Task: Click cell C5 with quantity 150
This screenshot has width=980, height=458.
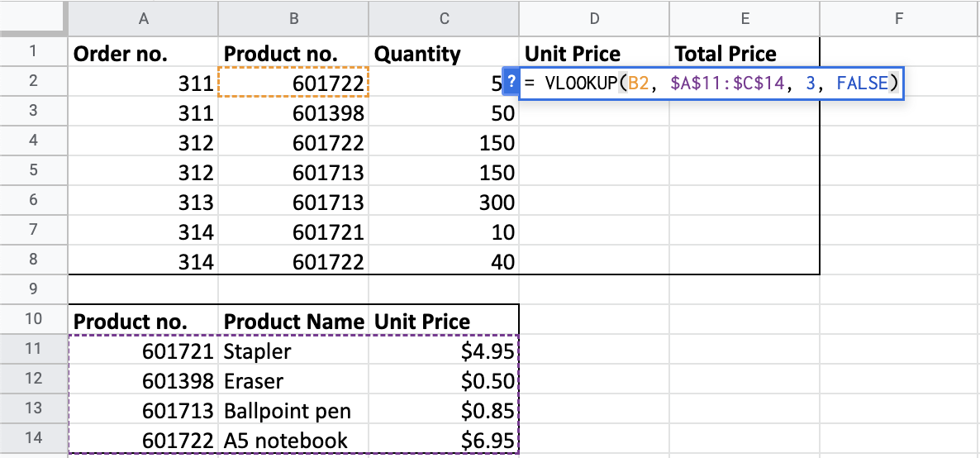Action: 444,171
